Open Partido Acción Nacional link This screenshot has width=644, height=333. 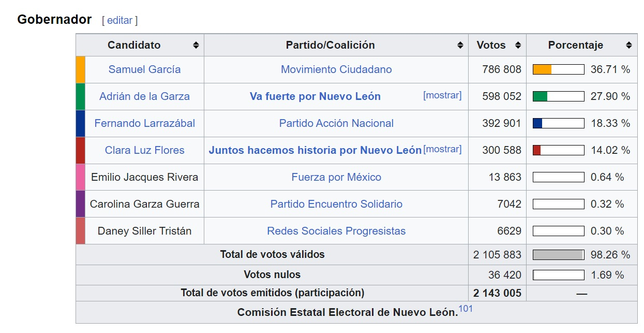[336, 123]
